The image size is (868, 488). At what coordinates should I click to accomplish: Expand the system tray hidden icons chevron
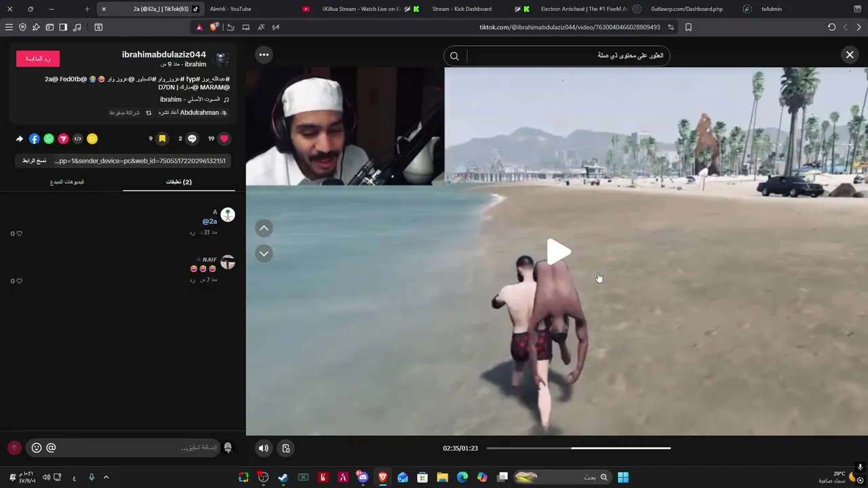(x=106, y=477)
